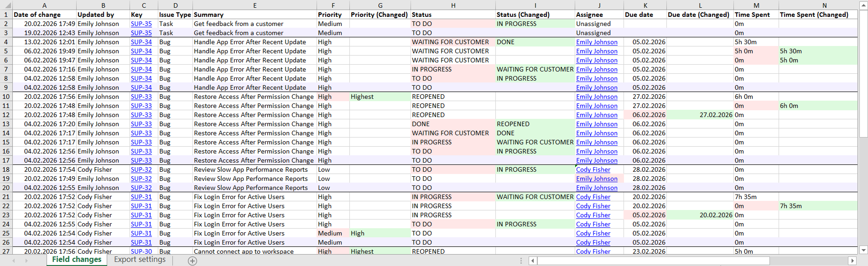Select 'IN PROGRESS' Status (Changed) cell in row 24
Viewport: 868px width, 266px height.
click(x=535, y=224)
